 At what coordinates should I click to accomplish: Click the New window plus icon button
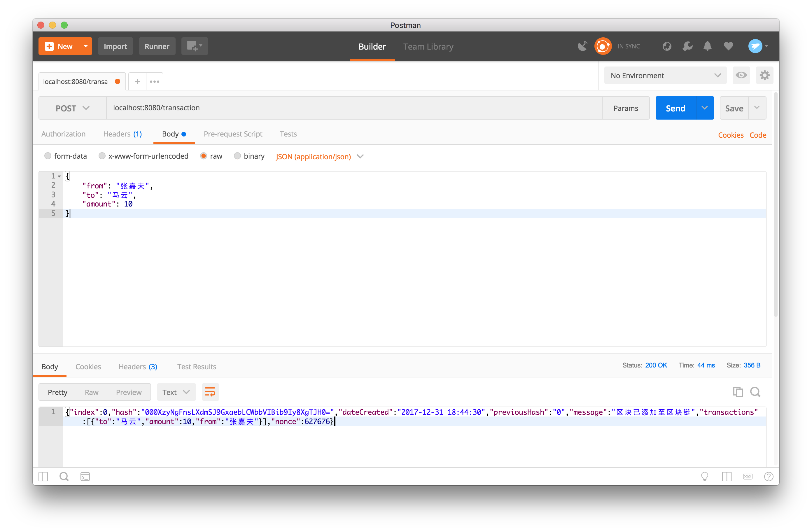click(195, 46)
